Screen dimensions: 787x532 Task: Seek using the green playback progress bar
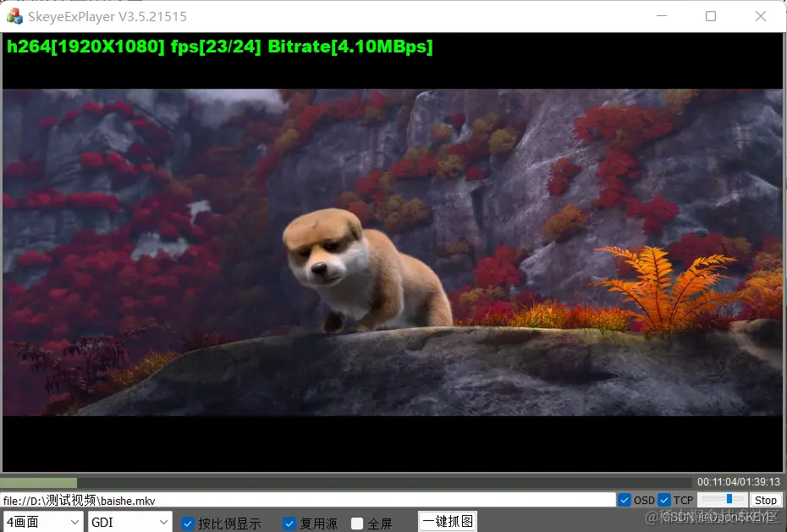pos(346,482)
